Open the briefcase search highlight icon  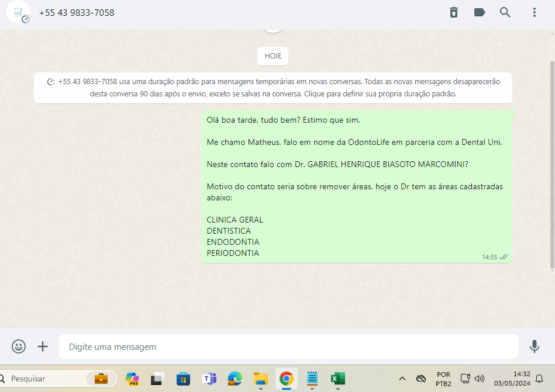pyautogui.click(x=101, y=379)
